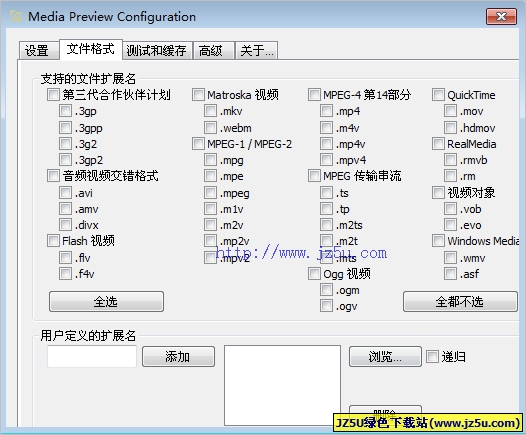This screenshot has height=435, width=526.
Task: Enable the .mpg checkbox
Action: tap(210, 160)
